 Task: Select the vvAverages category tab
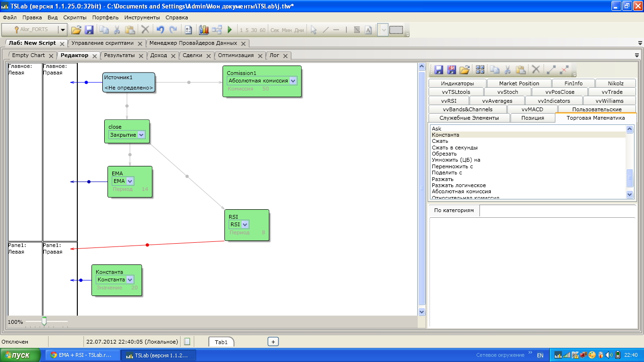tap(497, 100)
